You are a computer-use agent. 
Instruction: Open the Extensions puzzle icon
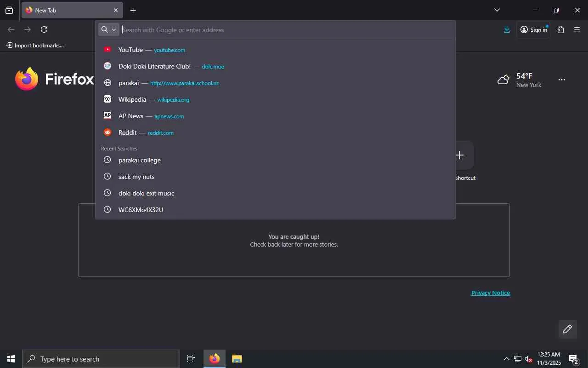[560, 29]
